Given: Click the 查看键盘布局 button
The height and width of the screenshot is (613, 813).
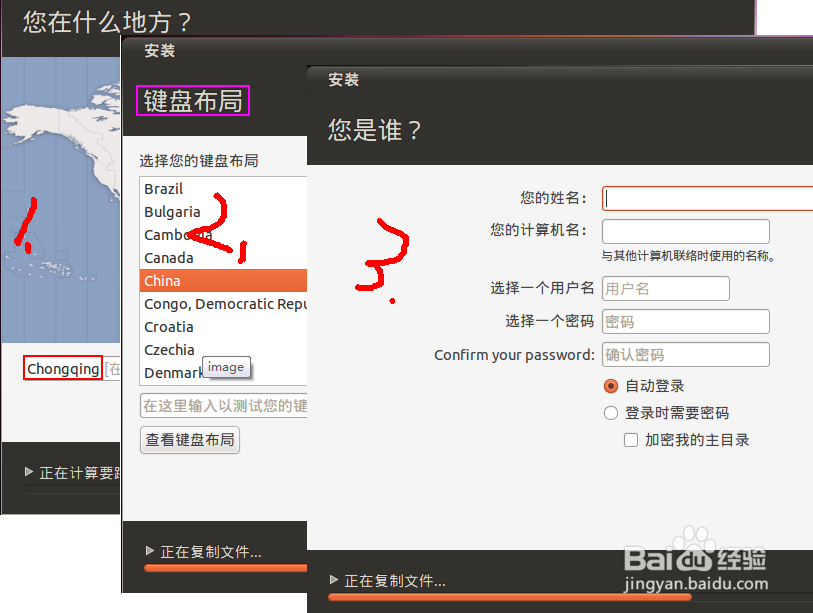Looking at the screenshot, I should pyautogui.click(x=189, y=439).
